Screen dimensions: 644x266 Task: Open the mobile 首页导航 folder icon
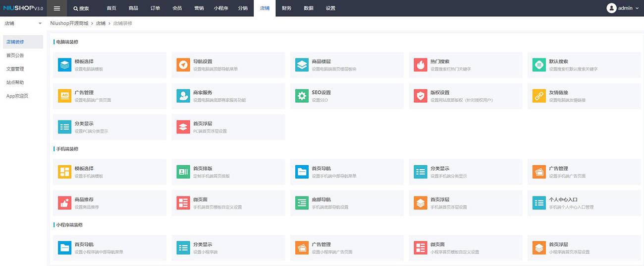coord(302,172)
